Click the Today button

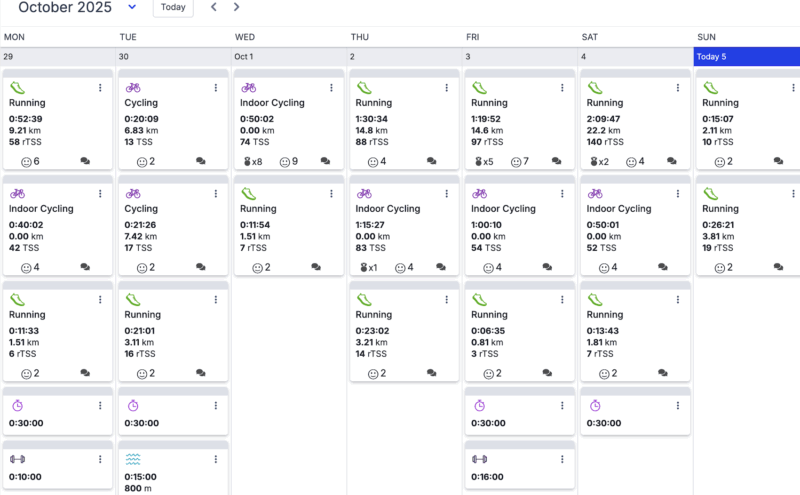pyautogui.click(x=173, y=7)
